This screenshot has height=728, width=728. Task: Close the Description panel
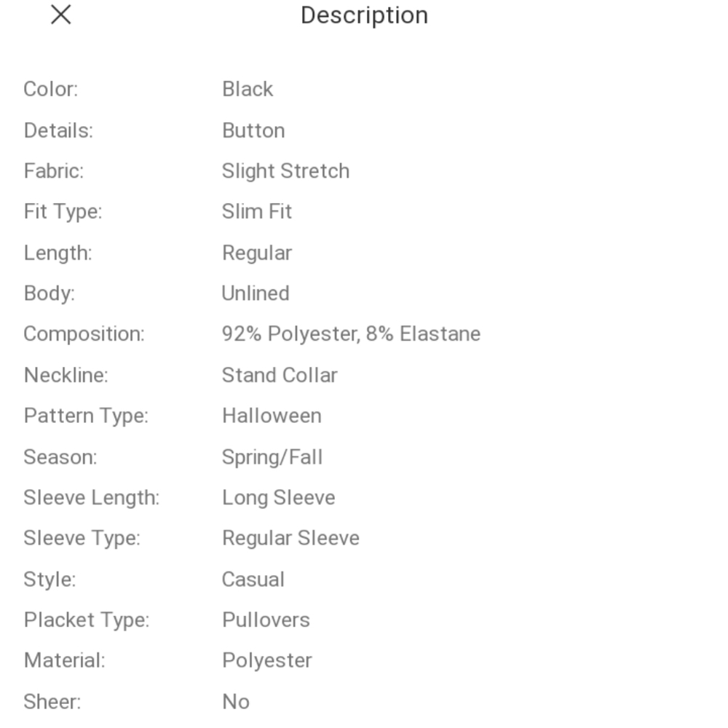(x=61, y=15)
